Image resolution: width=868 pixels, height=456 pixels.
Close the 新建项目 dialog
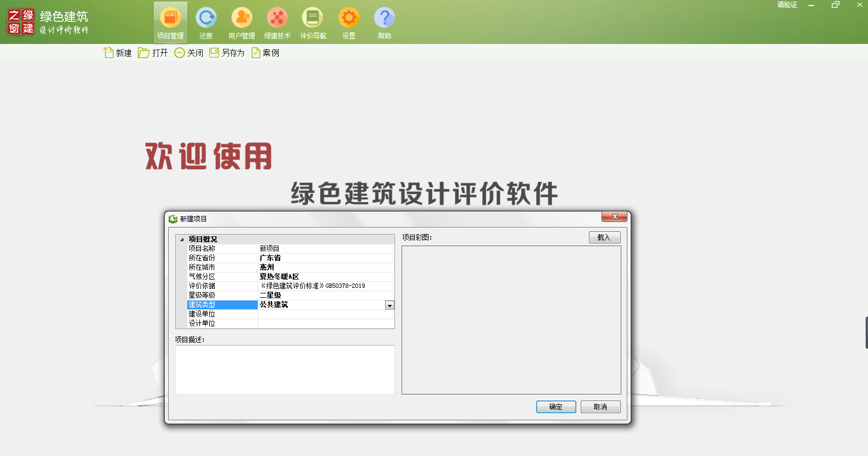[x=614, y=216]
